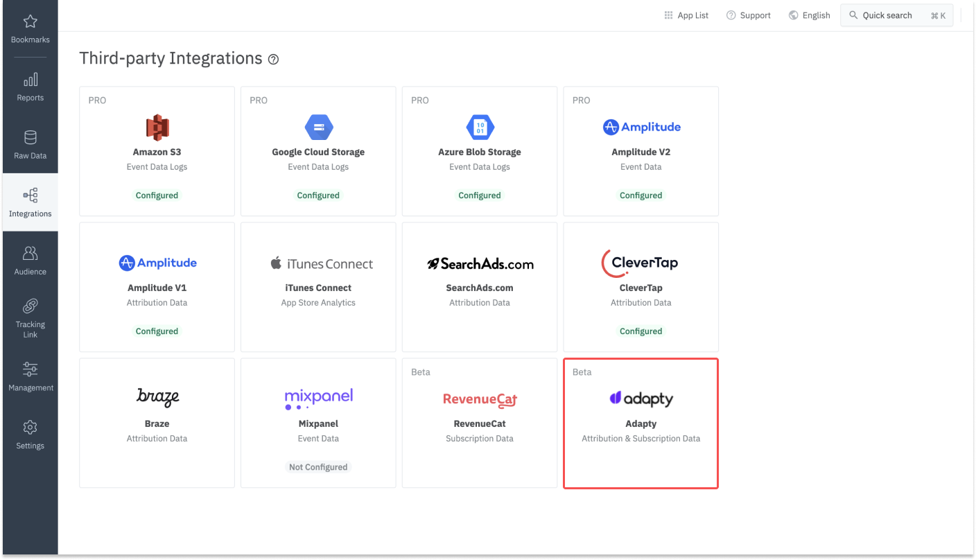Click the Configured badge on Amplitude V1

[157, 331]
